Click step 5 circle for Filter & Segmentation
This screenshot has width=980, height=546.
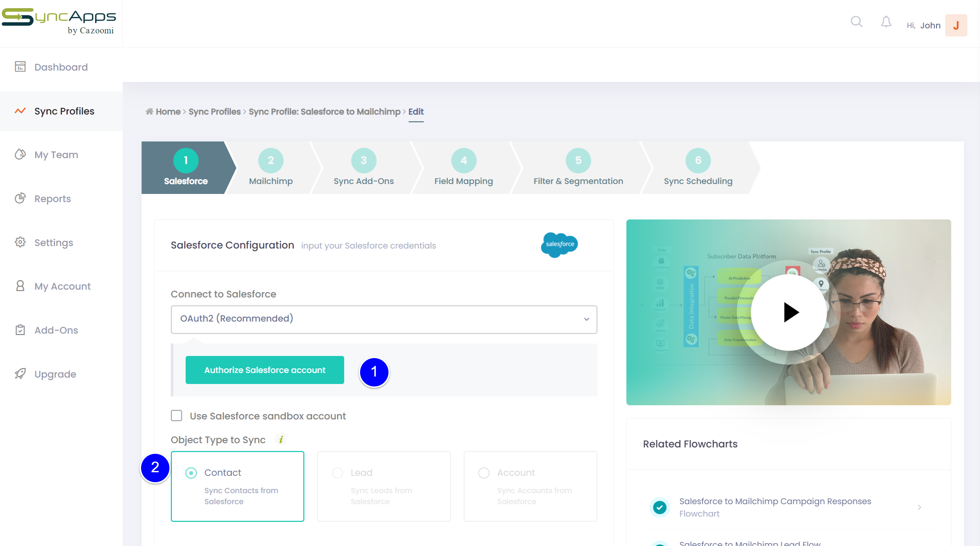[x=578, y=161]
